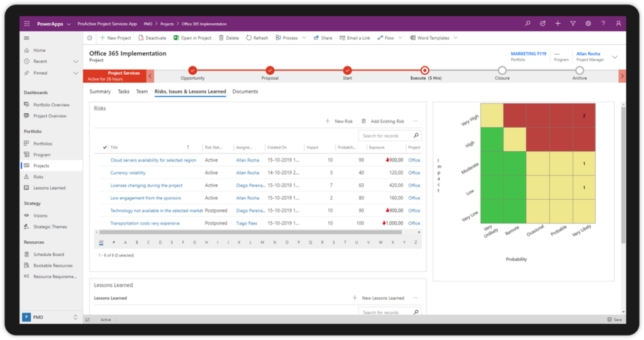Toggle the hamburger navigation menu
The image size is (644, 340).
point(26,38)
